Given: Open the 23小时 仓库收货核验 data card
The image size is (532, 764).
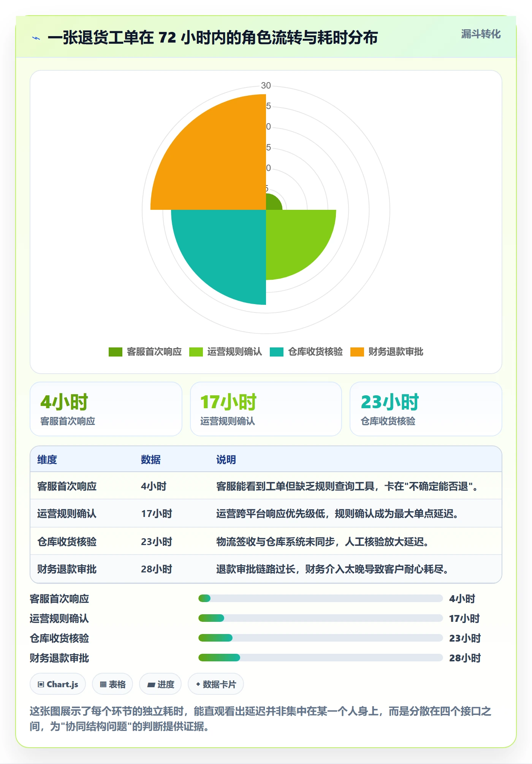Looking at the screenshot, I should 426,409.
